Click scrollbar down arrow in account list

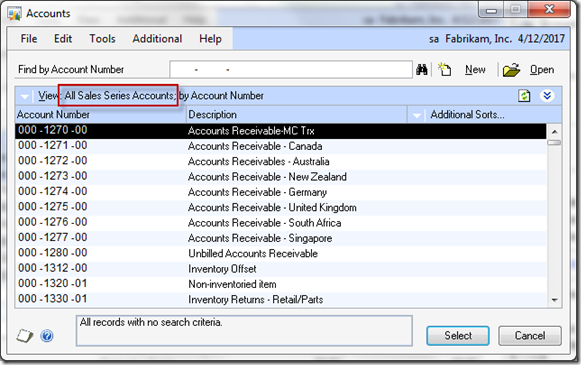point(554,300)
